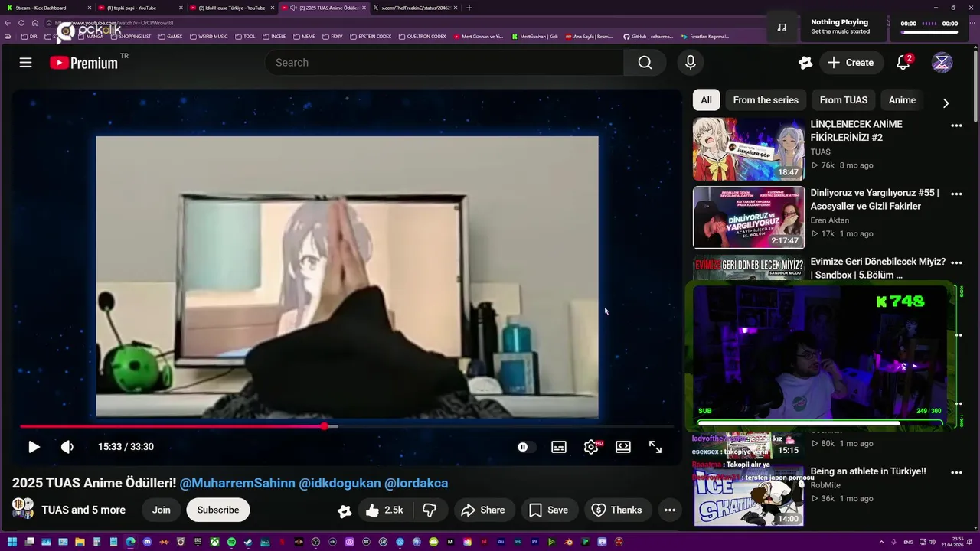The height and width of the screenshot is (551, 980).
Task: Start voice search with microphone icon
Action: [690, 63]
